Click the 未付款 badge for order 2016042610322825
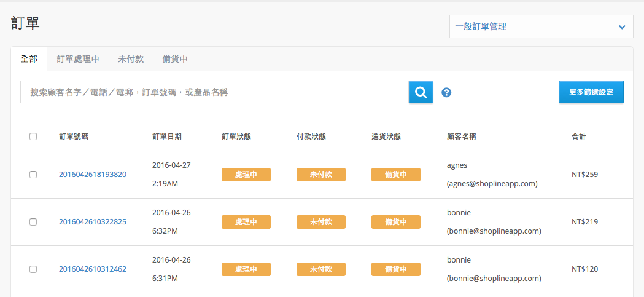 pyautogui.click(x=320, y=222)
